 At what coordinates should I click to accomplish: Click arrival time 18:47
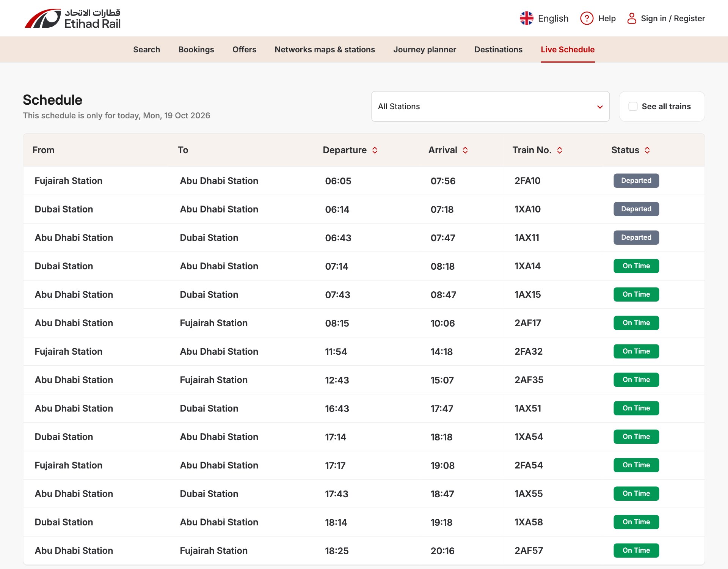click(x=442, y=494)
